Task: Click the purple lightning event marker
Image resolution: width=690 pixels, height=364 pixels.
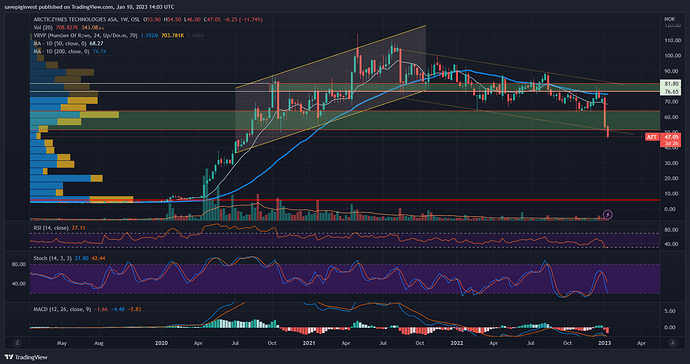Action: pyautogui.click(x=608, y=214)
